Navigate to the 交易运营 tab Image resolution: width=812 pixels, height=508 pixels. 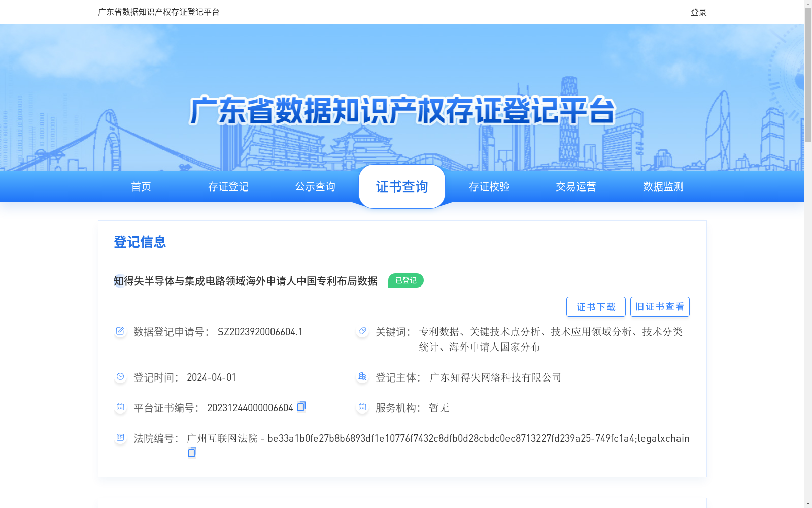click(x=576, y=186)
